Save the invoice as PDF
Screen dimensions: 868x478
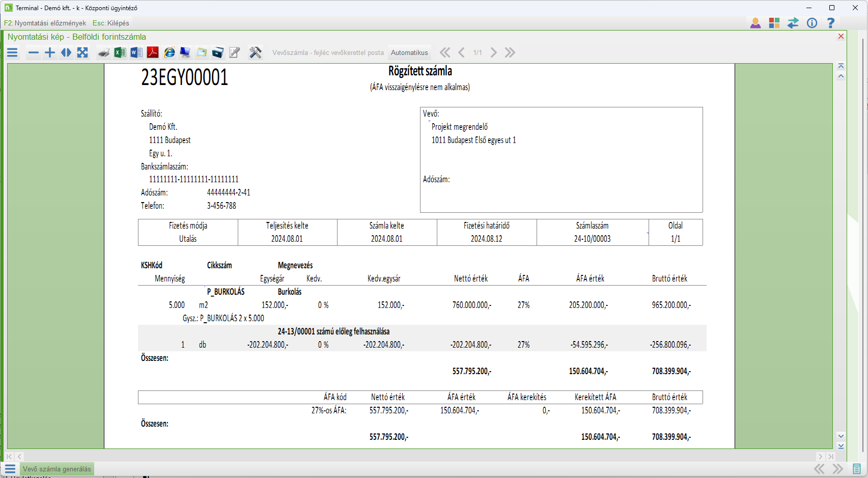pyautogui.click(x=153, y=52)
